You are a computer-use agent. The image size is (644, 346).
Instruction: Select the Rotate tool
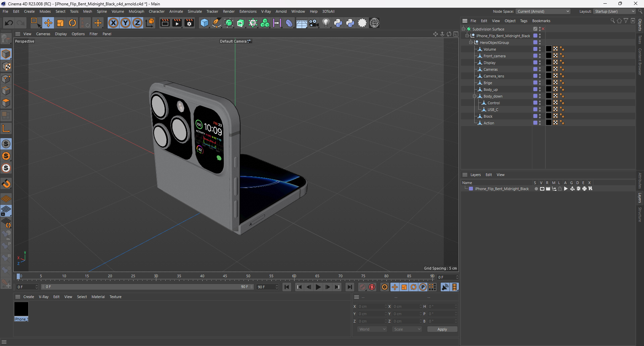pos(72,23)
